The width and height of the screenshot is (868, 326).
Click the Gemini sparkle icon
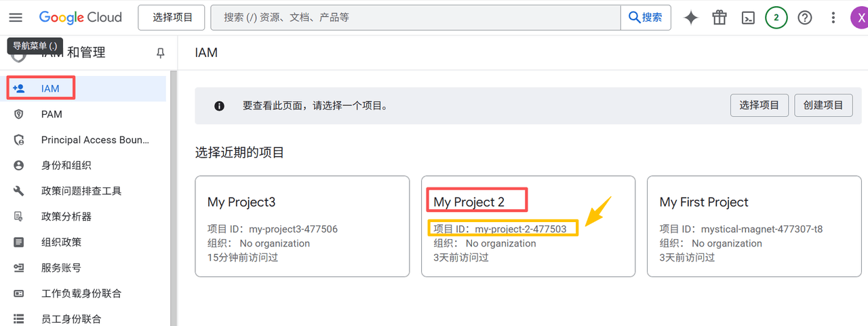point(690,18)
